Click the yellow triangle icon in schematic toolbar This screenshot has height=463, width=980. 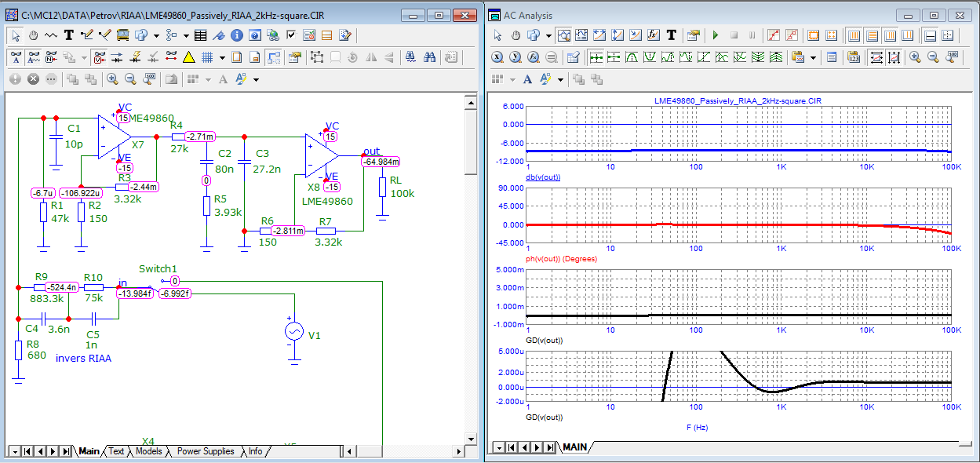coord(188,57)
